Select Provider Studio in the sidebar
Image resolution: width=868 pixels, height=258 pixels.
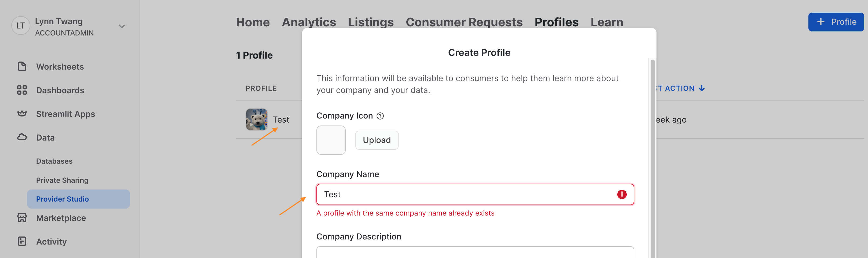62,199
